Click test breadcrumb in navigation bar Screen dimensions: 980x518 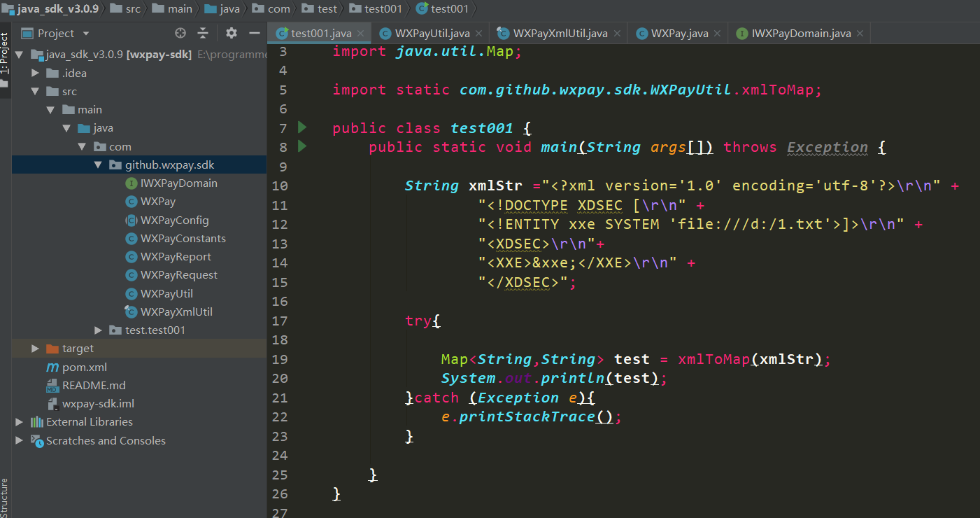319,9
